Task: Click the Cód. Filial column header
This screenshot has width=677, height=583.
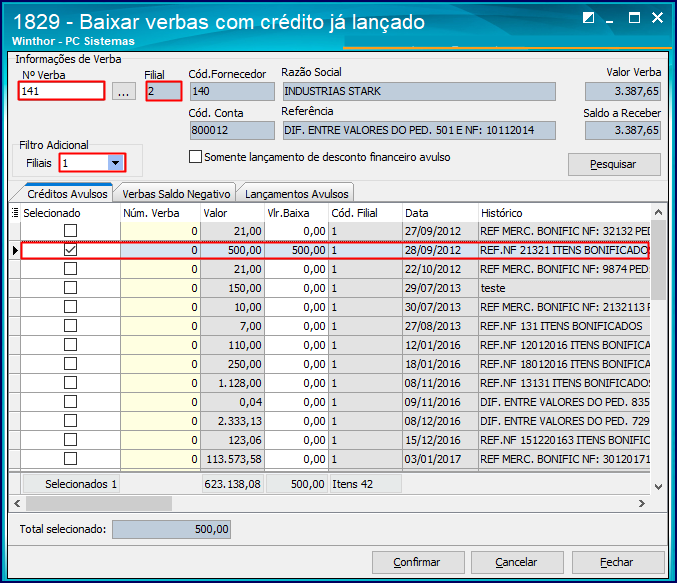Action: coord(365,213)
